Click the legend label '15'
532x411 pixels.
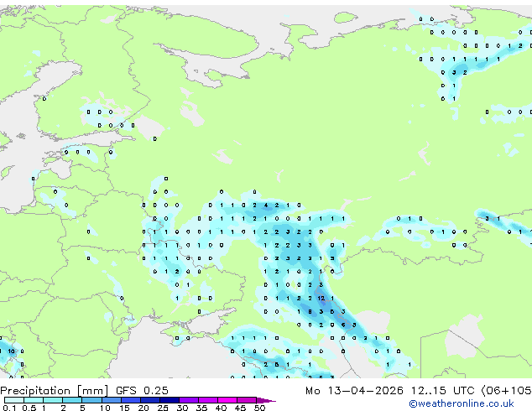(124, 408)
